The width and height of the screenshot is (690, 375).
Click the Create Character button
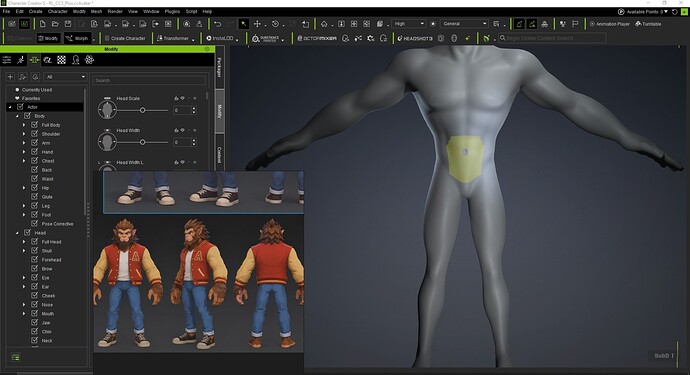(x=125, y=38)
